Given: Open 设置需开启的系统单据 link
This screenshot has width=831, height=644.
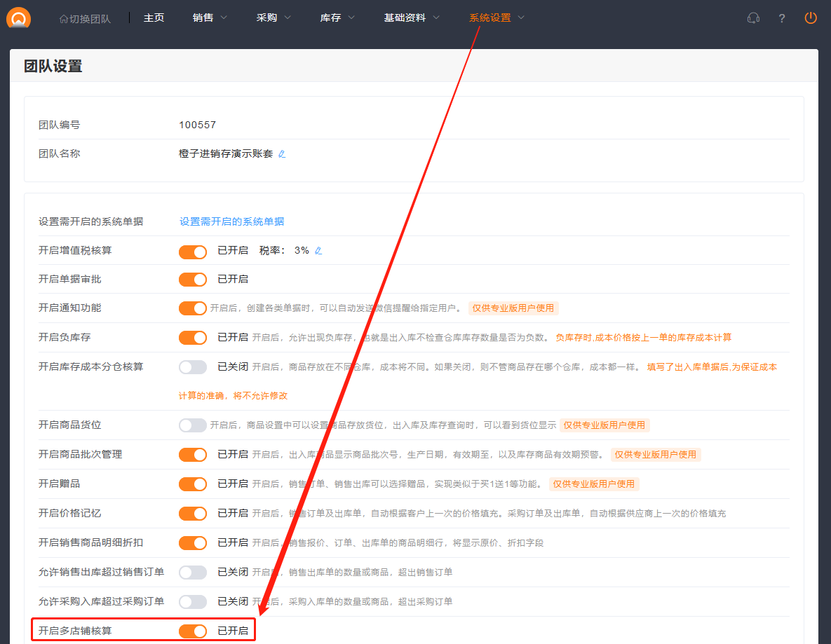Looking at the screenshot, I should [x=231, y=221].
